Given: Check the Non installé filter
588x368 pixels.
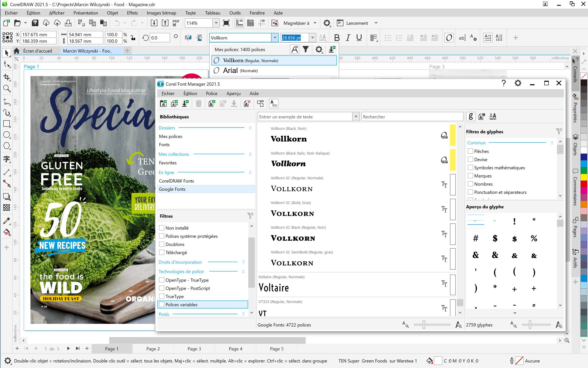Looking at the screenshot, I should [161, 228].
